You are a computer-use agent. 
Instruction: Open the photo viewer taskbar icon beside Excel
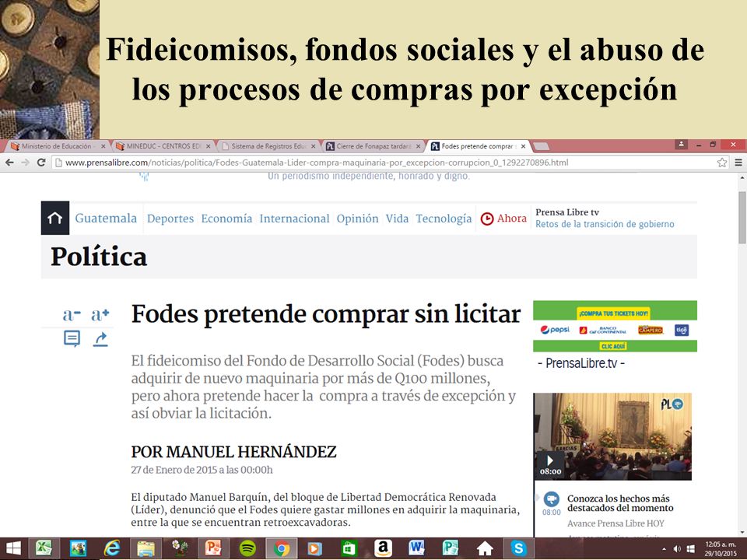(x=78, y=548)
